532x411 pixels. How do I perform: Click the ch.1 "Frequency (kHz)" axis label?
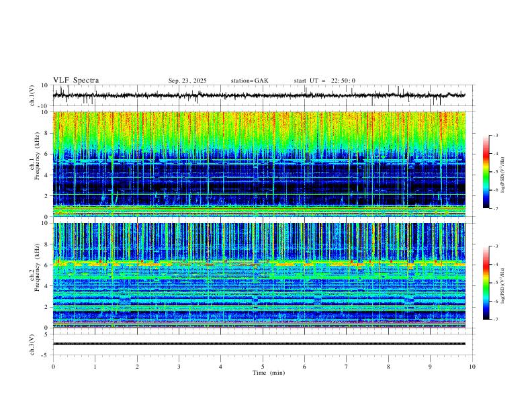(x=37, y=156)
